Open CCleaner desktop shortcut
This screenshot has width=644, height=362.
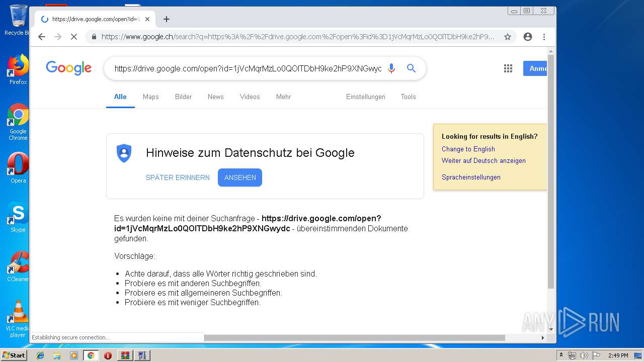point(18,266)
